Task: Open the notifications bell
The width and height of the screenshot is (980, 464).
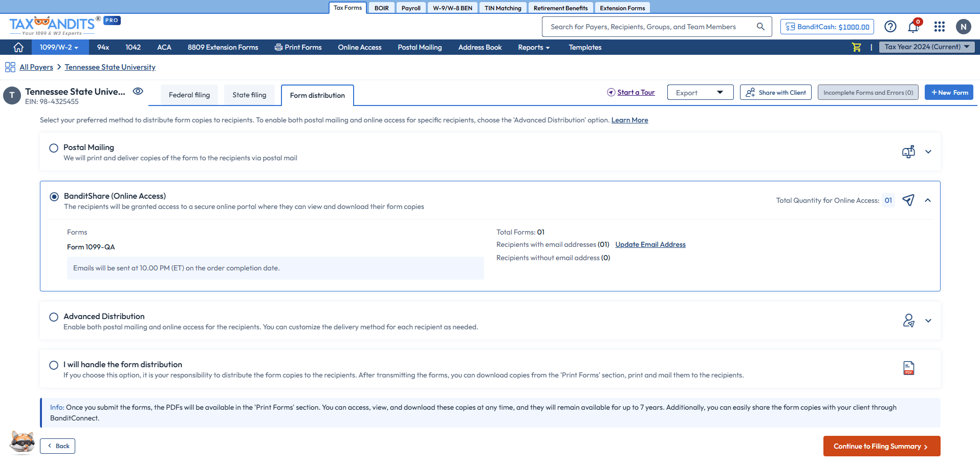Action: (913, 27)
